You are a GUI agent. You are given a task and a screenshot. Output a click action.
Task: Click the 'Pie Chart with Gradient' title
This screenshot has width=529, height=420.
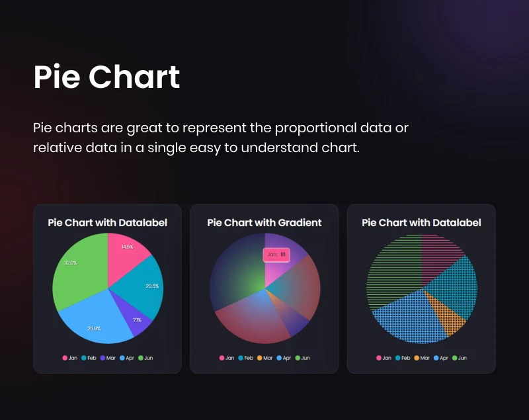[x=264, y=223]
